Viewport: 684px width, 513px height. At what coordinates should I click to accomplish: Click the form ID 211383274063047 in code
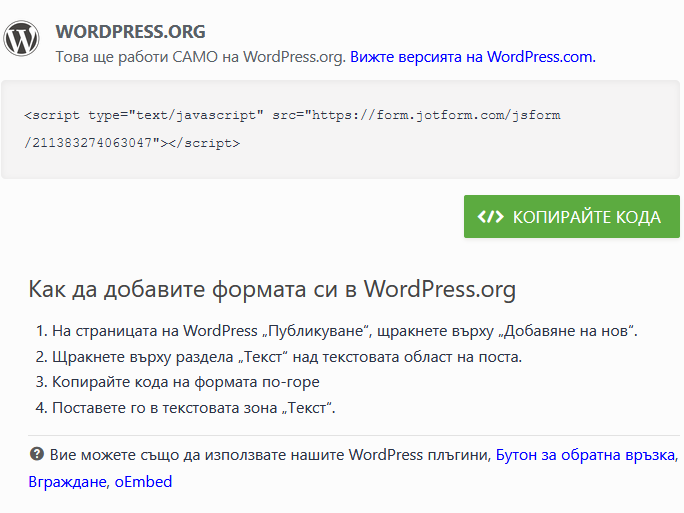coord(92,143)
